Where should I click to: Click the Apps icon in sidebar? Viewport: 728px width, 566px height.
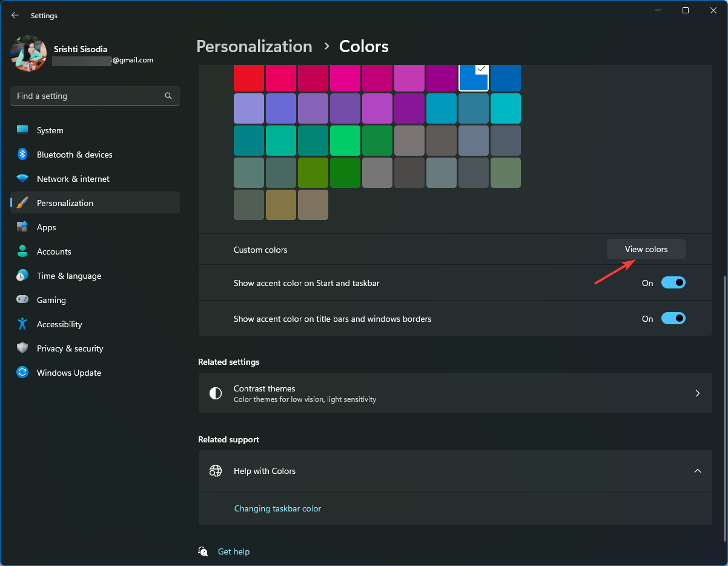click(x=22, y=227)
